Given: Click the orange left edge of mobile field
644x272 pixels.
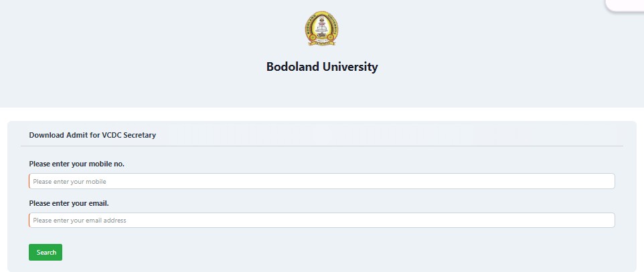Looking at the screenshot, I should (x=29, y=181).
